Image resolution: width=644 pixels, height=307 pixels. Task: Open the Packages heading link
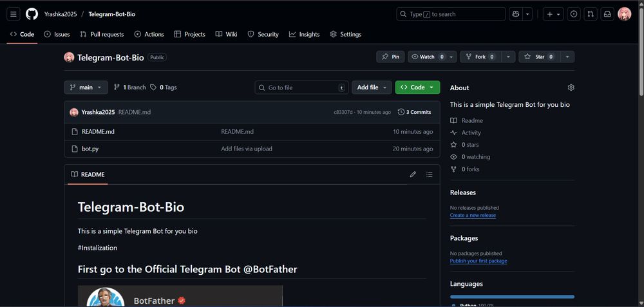(x=464, y=238)
